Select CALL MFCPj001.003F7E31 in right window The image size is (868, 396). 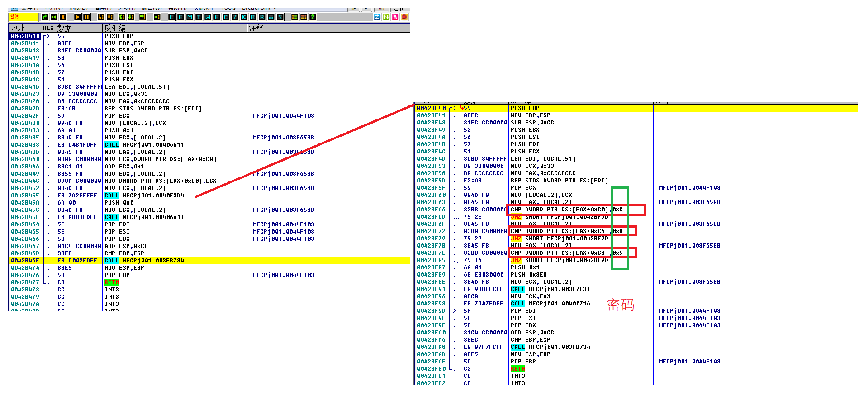(550, 289)
